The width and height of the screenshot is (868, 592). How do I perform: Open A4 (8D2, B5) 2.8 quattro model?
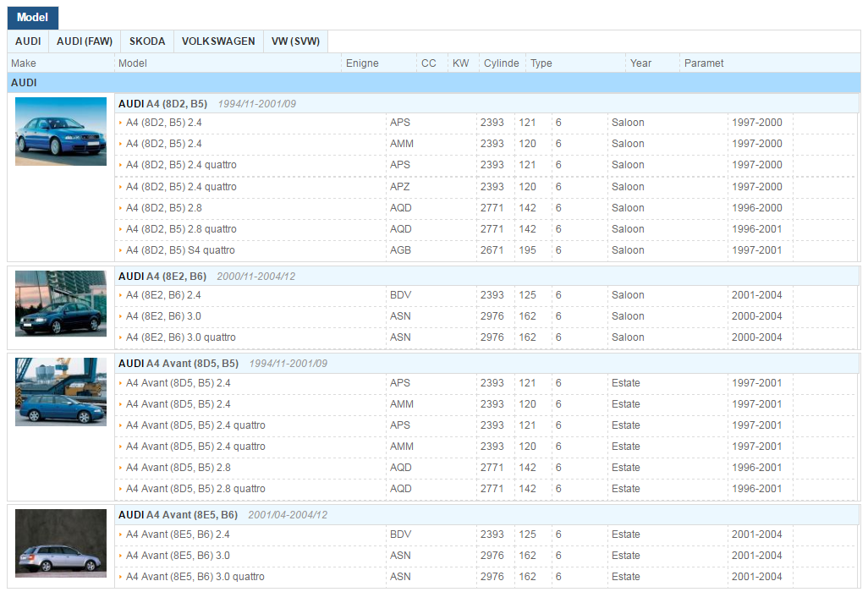click(x=181, y=229)
